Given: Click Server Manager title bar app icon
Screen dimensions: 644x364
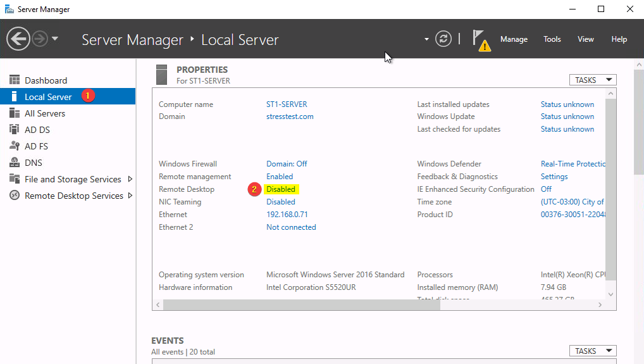Looking at the screenshot, I should click(x=9, y=9).
